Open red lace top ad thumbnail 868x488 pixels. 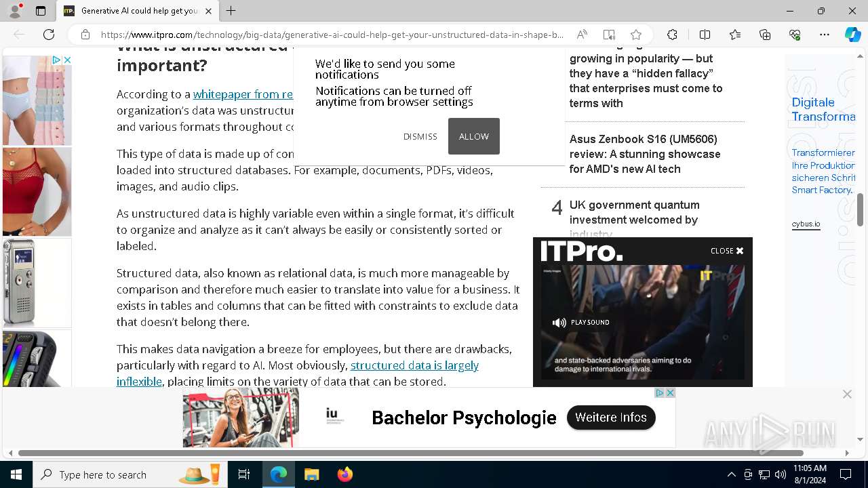click(37, 191)
